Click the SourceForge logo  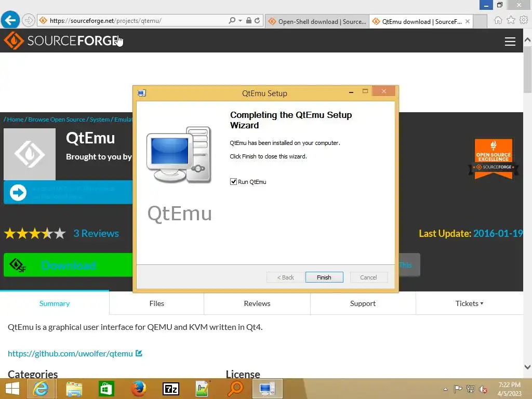(x=61, y=41)
